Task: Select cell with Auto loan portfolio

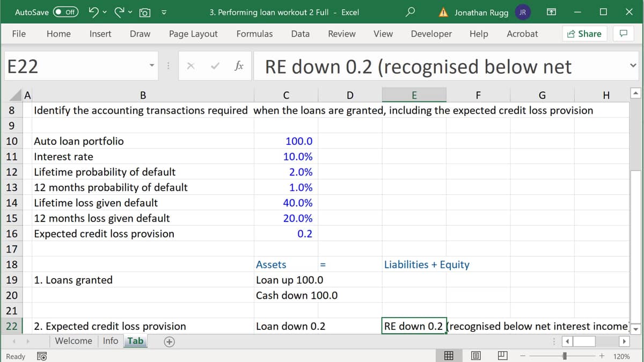Action: pyautogui.click(x=143, y=141)
